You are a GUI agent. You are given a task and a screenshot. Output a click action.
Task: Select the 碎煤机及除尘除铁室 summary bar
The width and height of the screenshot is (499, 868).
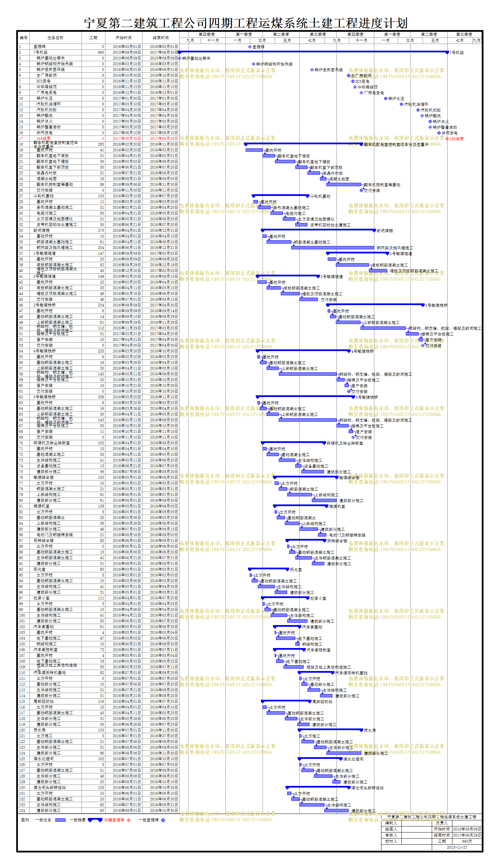[x=293, y=443]
